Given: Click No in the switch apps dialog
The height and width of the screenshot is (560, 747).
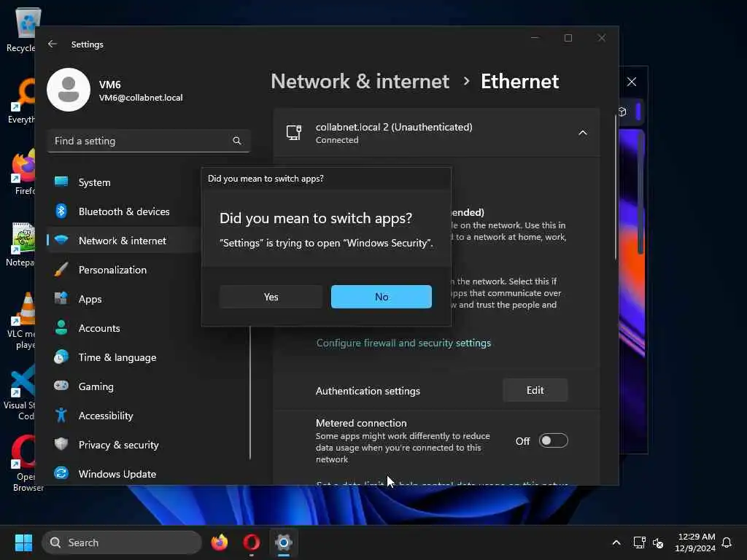Looking at the screenshot, I should 381,297.
